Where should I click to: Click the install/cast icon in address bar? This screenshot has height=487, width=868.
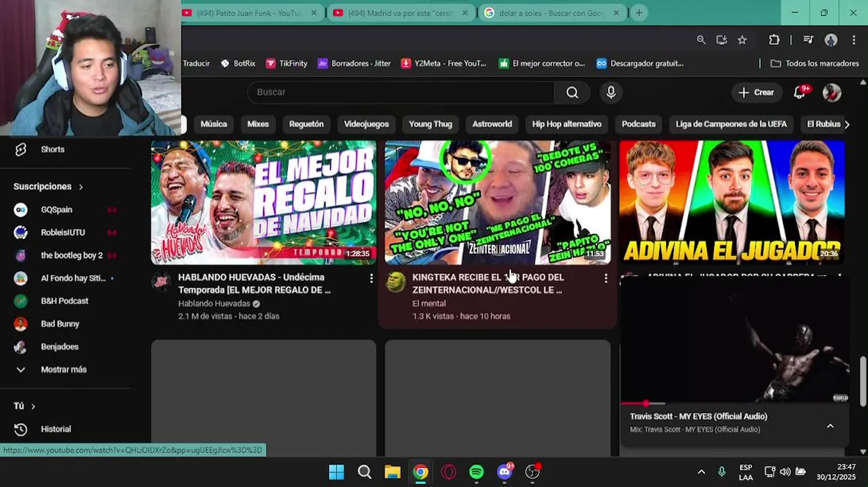(x=721, y=40)
